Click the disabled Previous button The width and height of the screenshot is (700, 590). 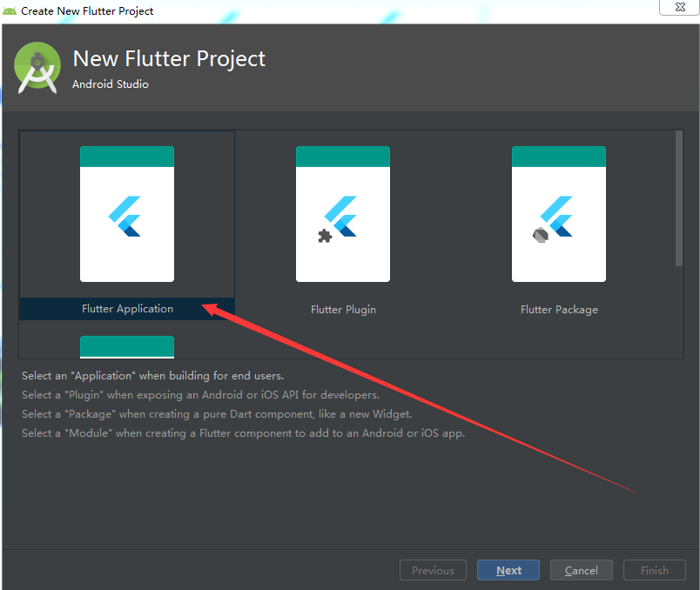433,570
